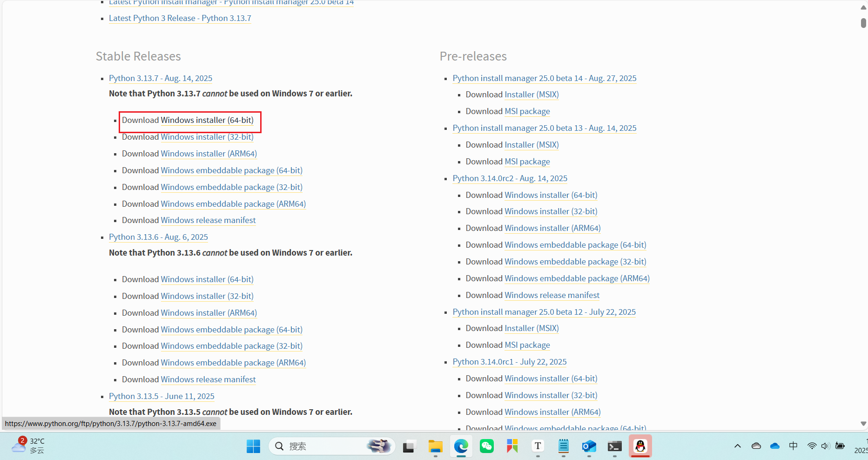Download Python 3.13.7 Windows installer (64-bit)
This screenshot has height=460, width=868.
[207, 120]
